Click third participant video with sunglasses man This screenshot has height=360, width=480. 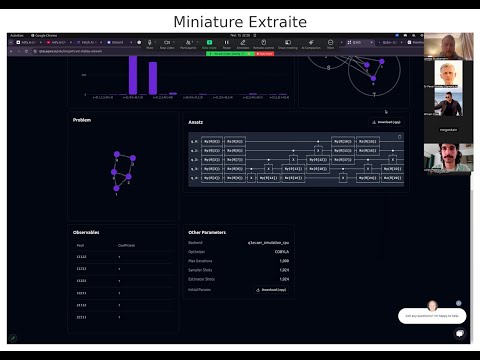[x=449, y=102]
